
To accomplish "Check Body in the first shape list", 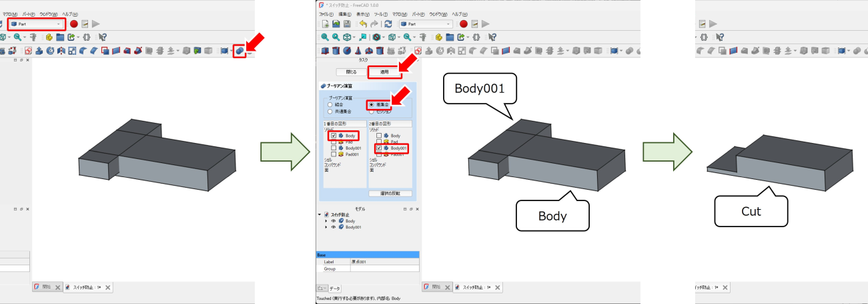I will [334, 136].
